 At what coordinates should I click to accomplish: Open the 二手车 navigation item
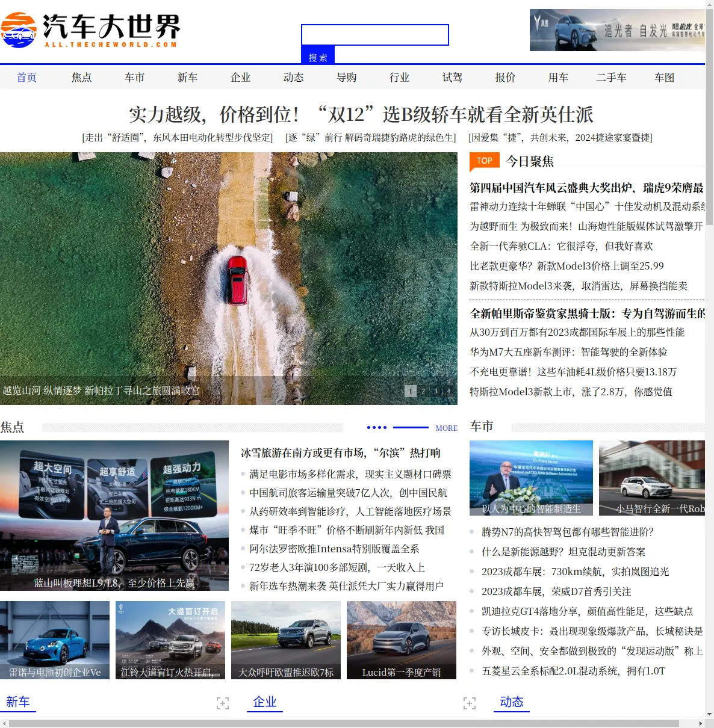click(x=612, y=78)
